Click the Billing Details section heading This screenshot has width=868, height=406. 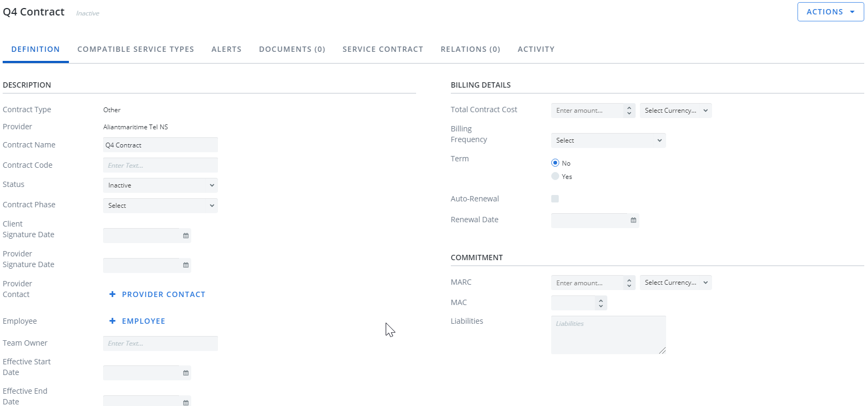(x=481, y=85)
